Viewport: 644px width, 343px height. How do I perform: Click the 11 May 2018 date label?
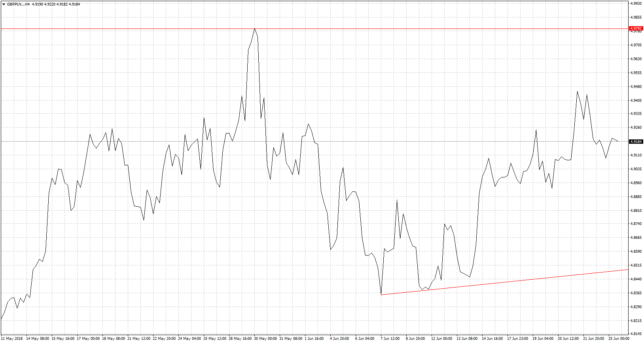tap(12, 339)
